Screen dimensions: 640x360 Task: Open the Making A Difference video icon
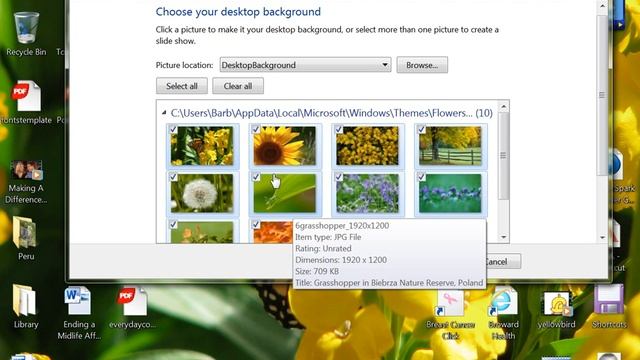[x=26, y=182]
